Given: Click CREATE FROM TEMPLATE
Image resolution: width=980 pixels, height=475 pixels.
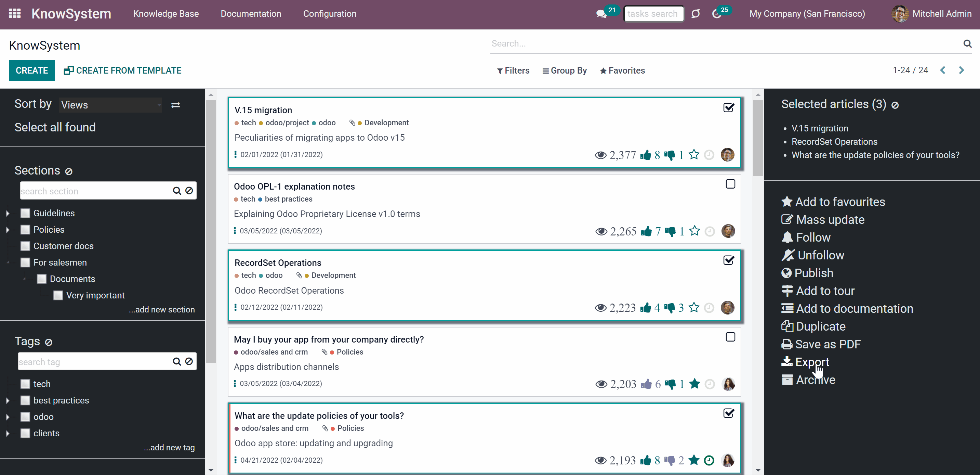Looking at the screenshot, I should [x=122, y=70].
